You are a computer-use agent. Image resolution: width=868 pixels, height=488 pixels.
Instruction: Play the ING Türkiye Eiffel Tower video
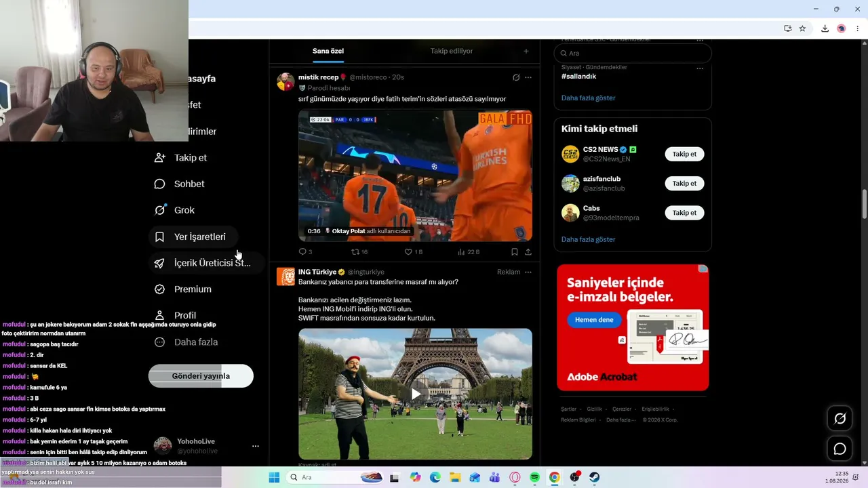416,394
